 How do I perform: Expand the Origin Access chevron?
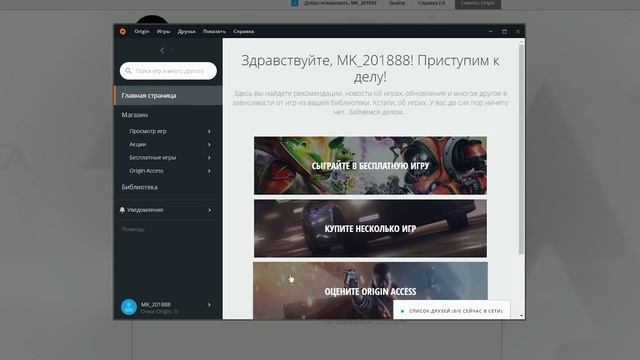pos(209,171)
